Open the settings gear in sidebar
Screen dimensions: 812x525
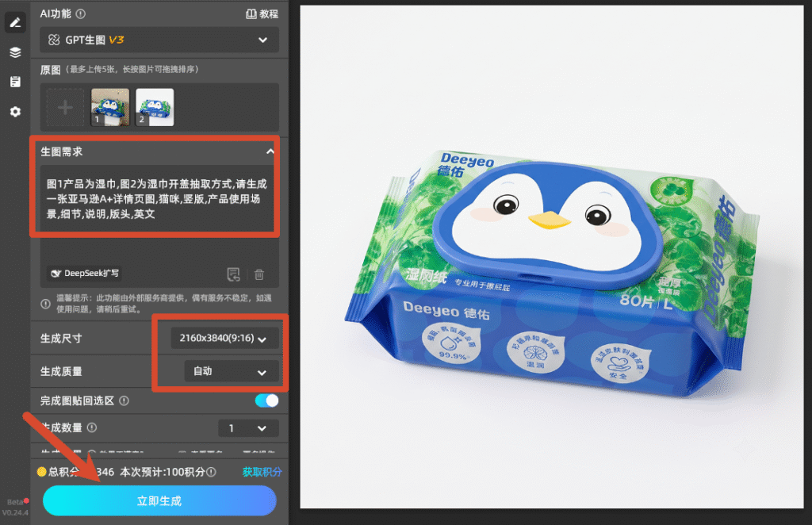coord(15,111)
